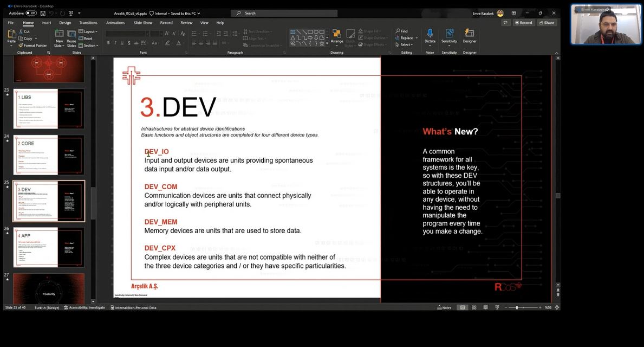Image resolution: width=644 pixels, height=347 pixels.
Task: Open the Layout dropdown
Action: pos(88,31)
